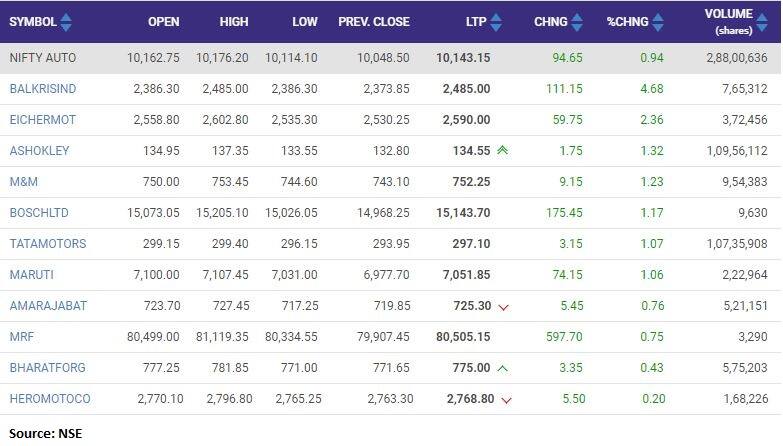This screenshot has height=446, width=783.
Task: Click EICHERMOT high value 2,602.80
Action: coord(225,120)
